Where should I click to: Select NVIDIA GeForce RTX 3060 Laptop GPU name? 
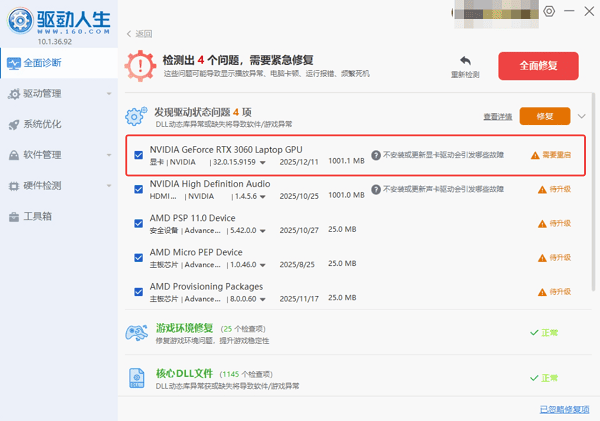(226, 150)
